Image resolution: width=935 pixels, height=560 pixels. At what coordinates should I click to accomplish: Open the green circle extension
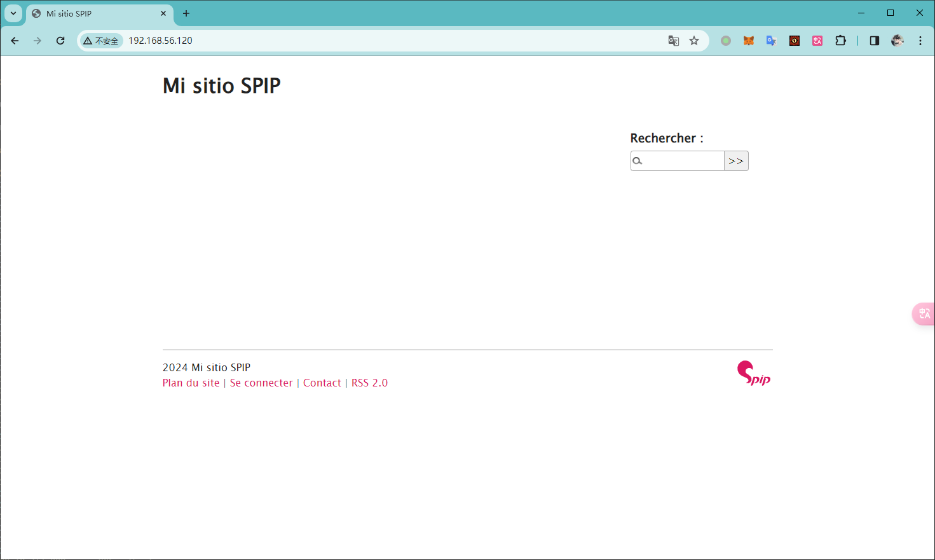[x=726, y=41]
